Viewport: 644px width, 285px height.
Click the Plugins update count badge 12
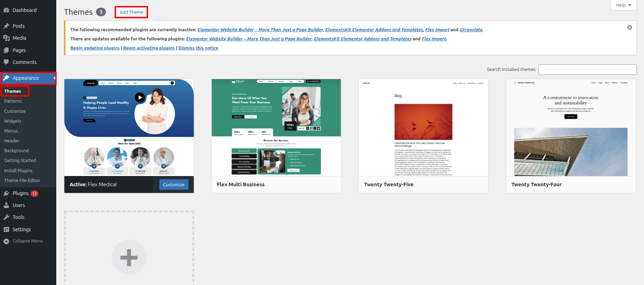(34, 193)
